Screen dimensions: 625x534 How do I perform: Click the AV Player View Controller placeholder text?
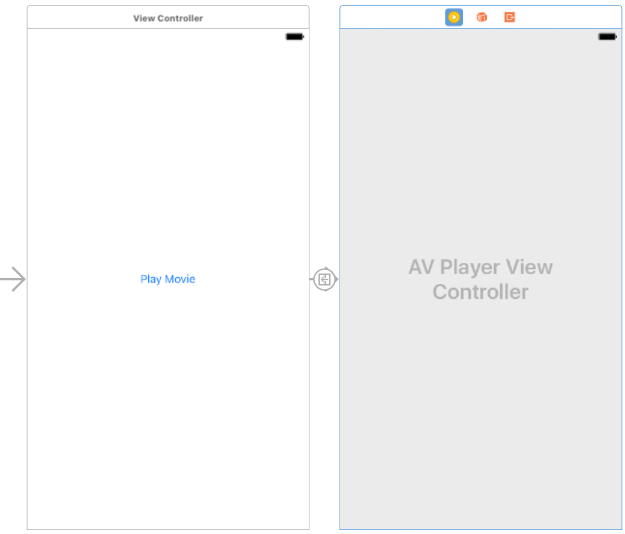[480, 279]
